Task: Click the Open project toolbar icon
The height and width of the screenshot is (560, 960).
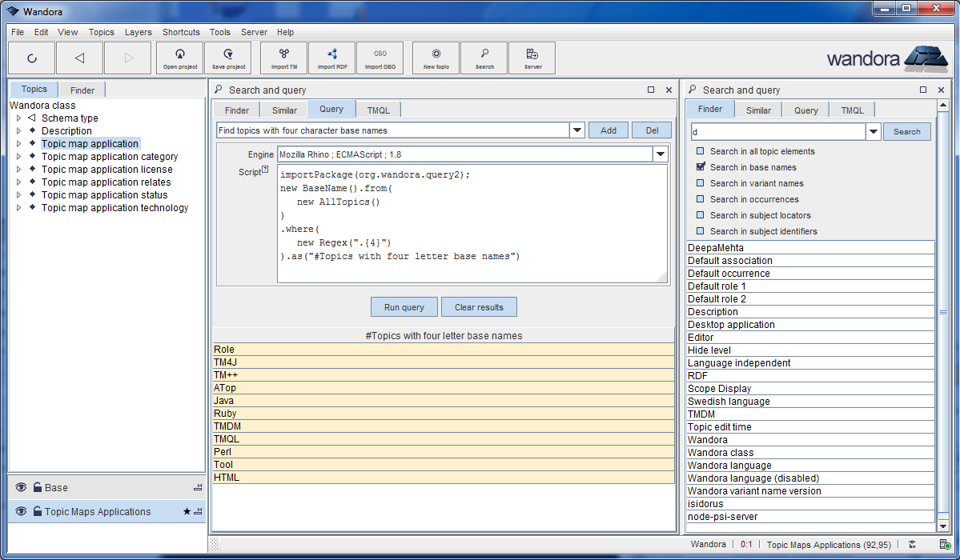Action: (x=180, y=58)
